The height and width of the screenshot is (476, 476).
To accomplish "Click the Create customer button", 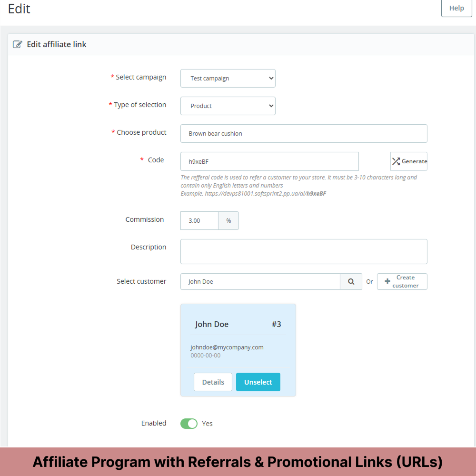I will pyautogui.click(x=402, y=281).
